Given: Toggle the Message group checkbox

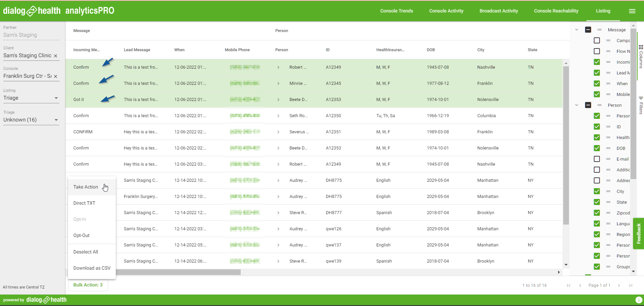Looking at the screenshot, I should coord(588,30).
